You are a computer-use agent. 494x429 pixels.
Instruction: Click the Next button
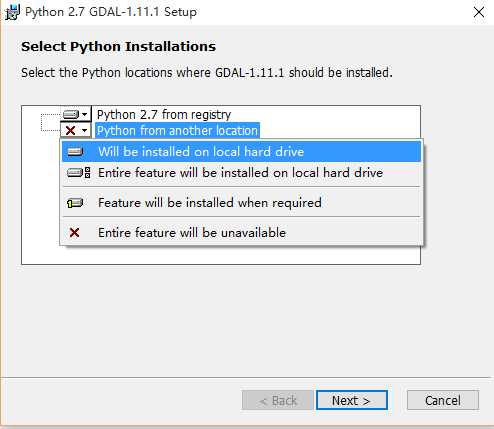pyautogui.click(x=352, y=400)
